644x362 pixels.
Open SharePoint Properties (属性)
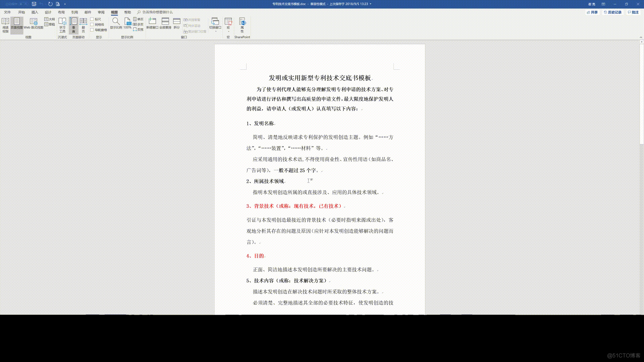[242, 25]
